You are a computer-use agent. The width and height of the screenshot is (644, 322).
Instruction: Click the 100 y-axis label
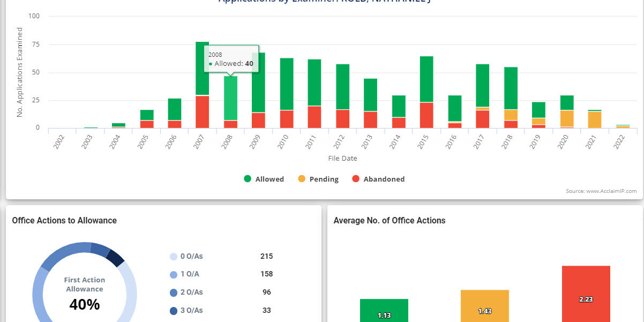(34, 17)
